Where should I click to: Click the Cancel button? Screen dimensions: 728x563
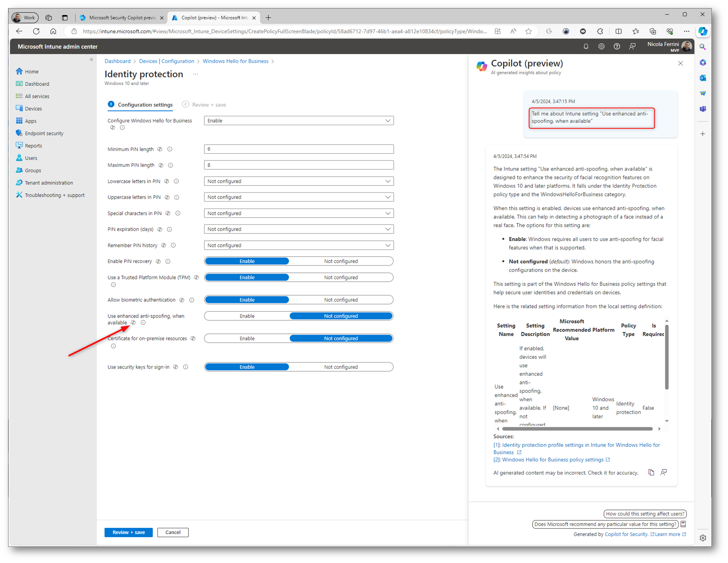pyautogui.click(x=173, y=533)
